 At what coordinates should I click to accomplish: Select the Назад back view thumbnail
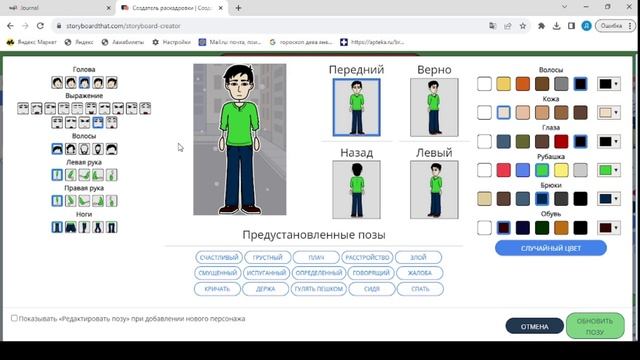click(356, 189)
